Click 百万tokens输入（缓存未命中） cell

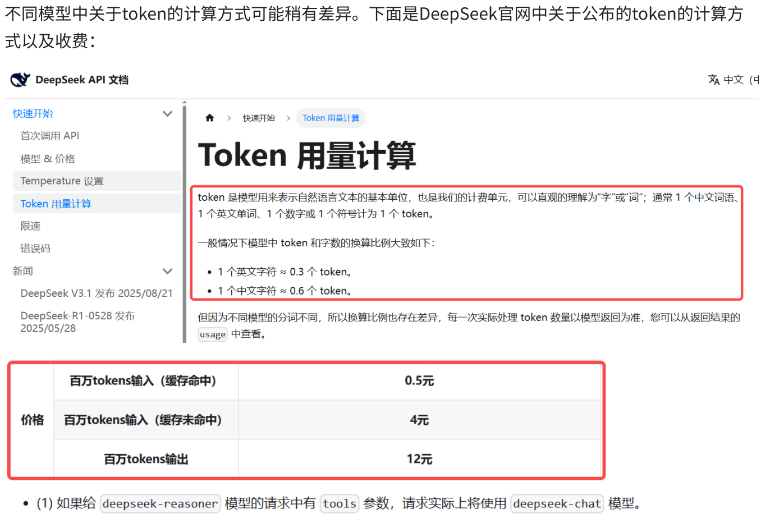pos(146,420)
